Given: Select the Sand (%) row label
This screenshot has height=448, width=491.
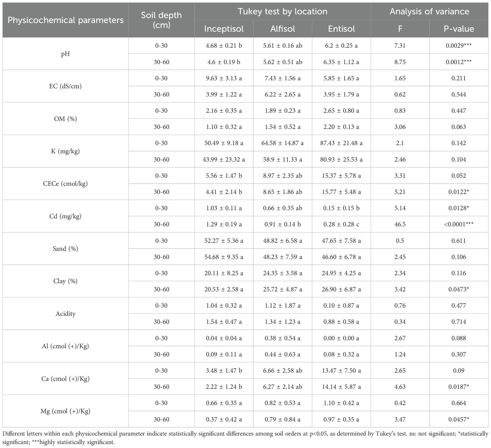Looking at the screenshot, I should click(66, 249).
